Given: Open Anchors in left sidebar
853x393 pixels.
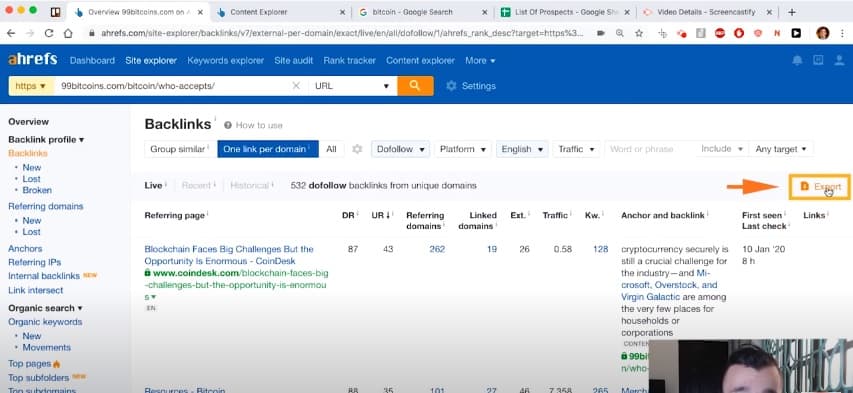Looking at the screenshot, I should [x=25, y=248].
